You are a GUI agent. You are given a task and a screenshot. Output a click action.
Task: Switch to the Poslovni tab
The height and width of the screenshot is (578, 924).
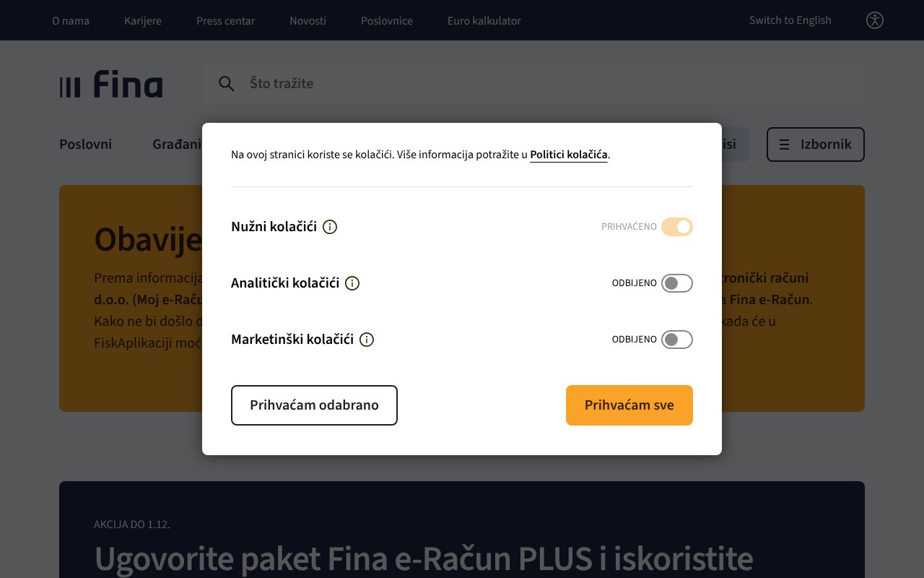[x=85, y=144]
